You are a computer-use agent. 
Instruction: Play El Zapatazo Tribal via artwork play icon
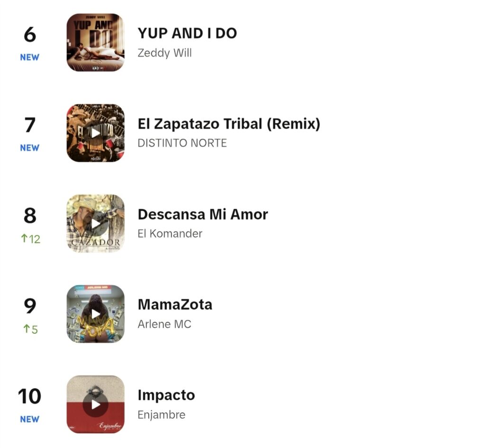pyautogui.click(x=96, y=133)
